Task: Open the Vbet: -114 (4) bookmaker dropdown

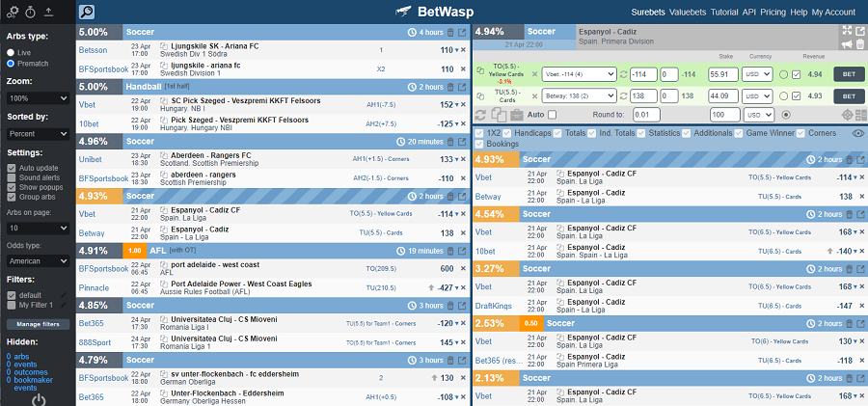Action: (579, 74)
